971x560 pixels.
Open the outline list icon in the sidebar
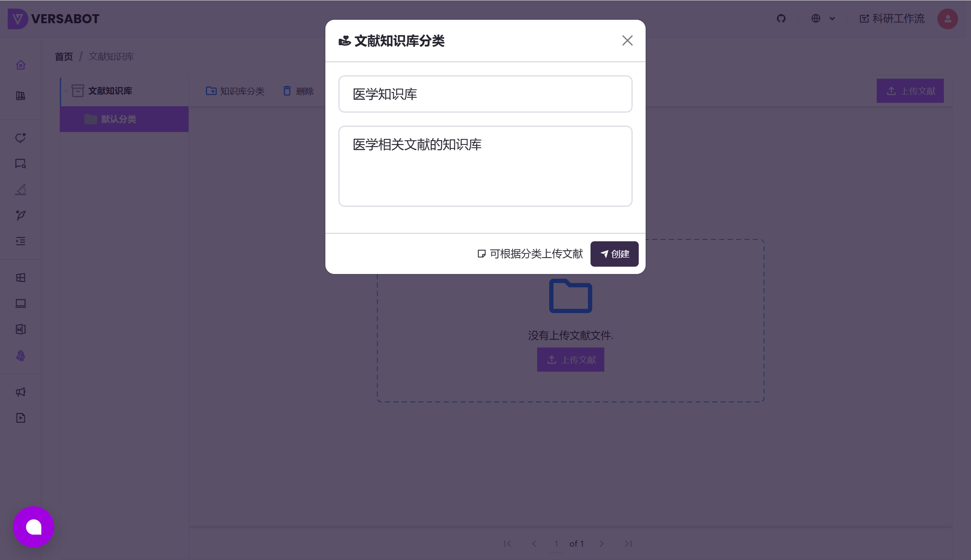[20, 241]
